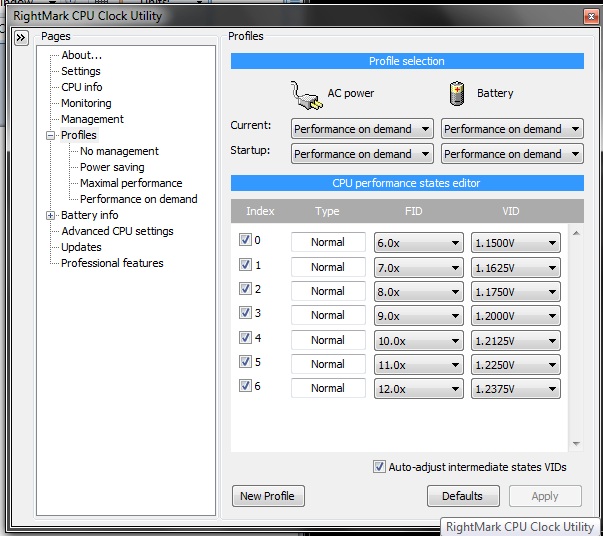
Task: Open the 7.0x FID dropdown
Action: [418, 268]
